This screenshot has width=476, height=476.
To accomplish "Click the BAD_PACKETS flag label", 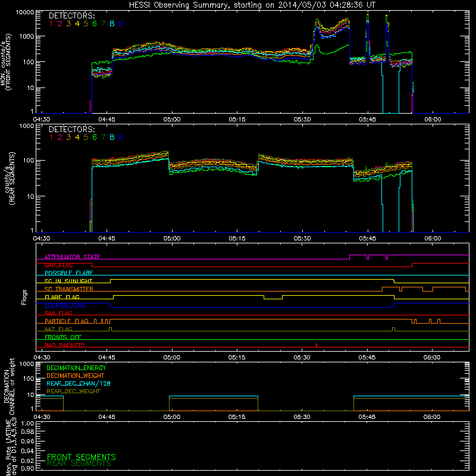I will 65,345.
